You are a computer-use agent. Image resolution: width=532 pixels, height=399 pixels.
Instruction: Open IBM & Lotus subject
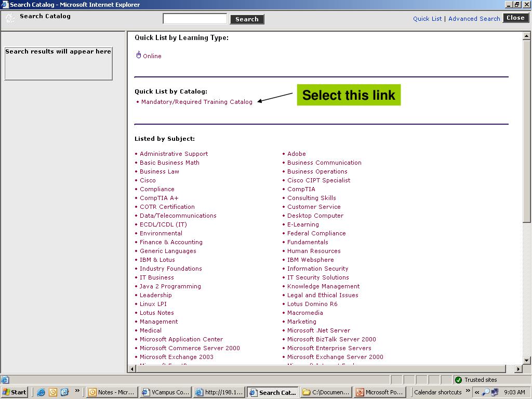[x=157, y=260]
